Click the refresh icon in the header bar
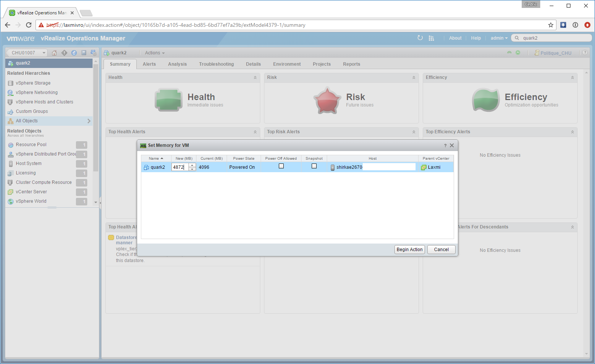 pos(420,38)
